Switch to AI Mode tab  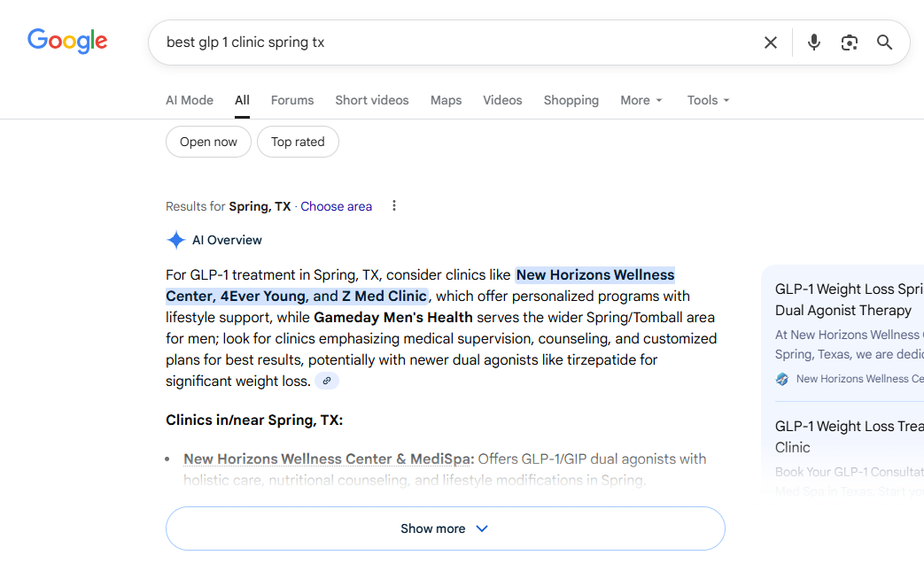pyautogui.click(x=190, y=100)
